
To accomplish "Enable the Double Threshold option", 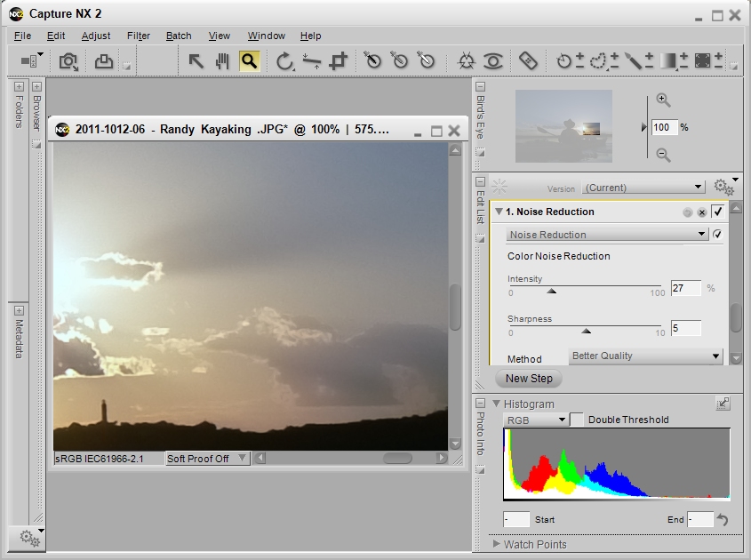I will pos(574,419).
